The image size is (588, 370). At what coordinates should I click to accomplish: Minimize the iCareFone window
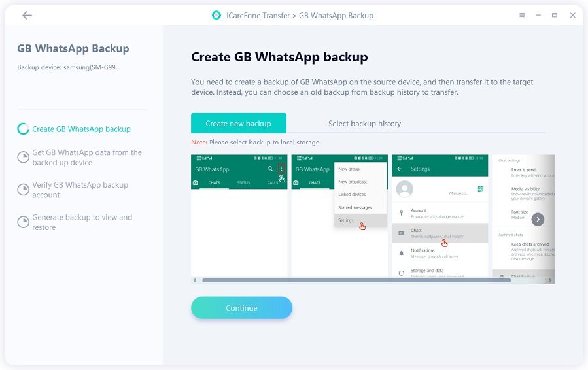click(x=538, y=16)
